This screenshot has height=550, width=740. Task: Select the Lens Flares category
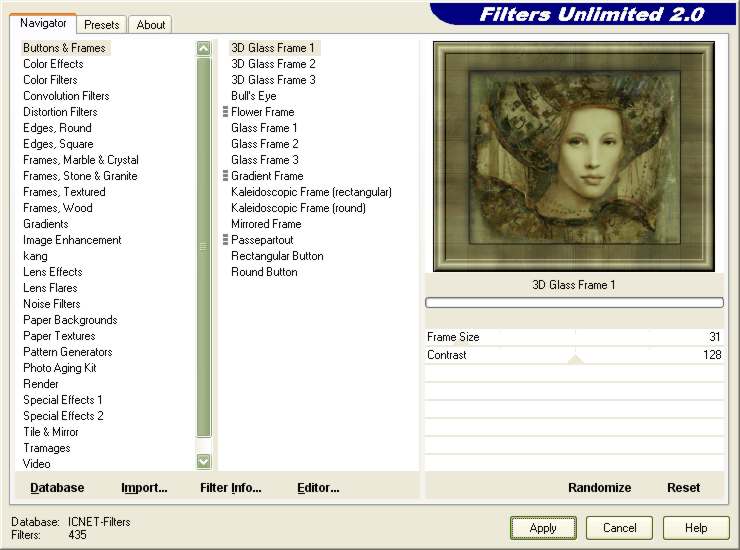50,288
